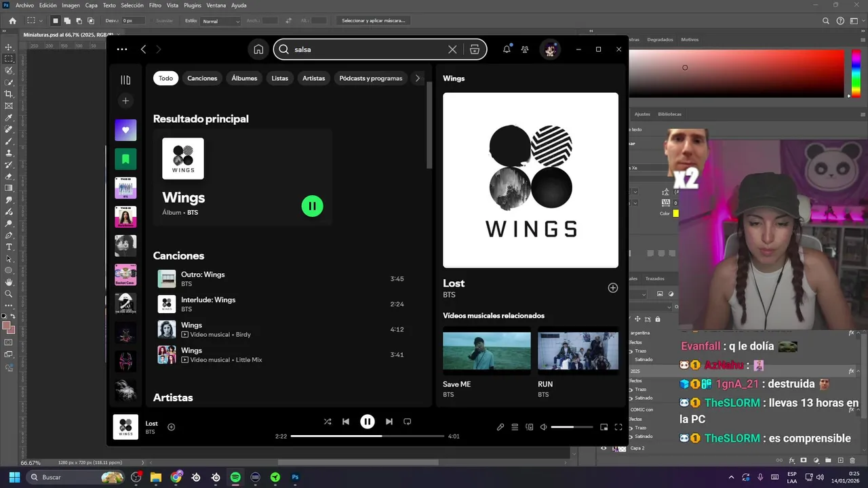Open lyrics microphone icon in player bar
The width and height of the screenshot is (868, 488).
(x=500, y=427)
